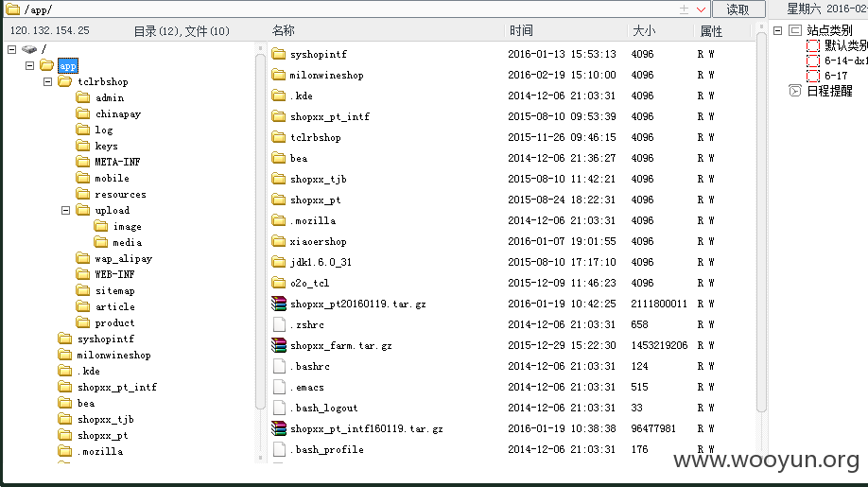The width and height of the screenshot is (868, 487).
Task: Click the folder icon beside syshopintf in file list
Action: 279,54
